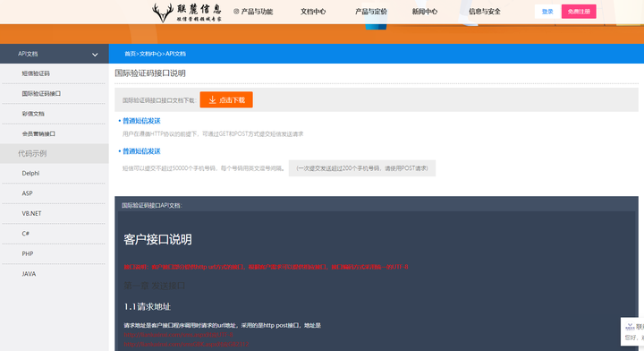Click API文档 in the breadcrumb
Viewport: 644px width, 351px height.
click(175, 54)
